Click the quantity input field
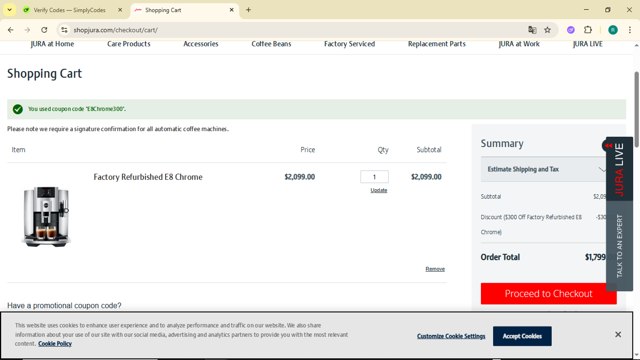 tap(374, 177)
